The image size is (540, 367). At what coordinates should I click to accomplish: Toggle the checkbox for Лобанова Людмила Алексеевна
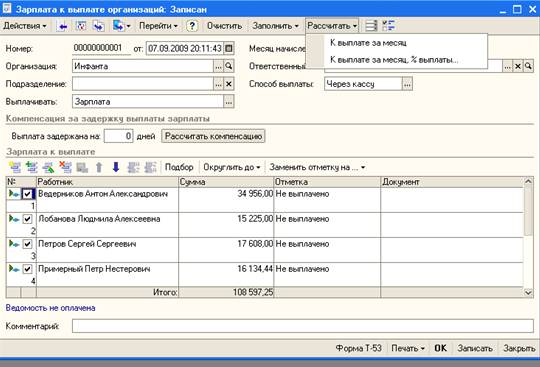[x=27, y=219]
